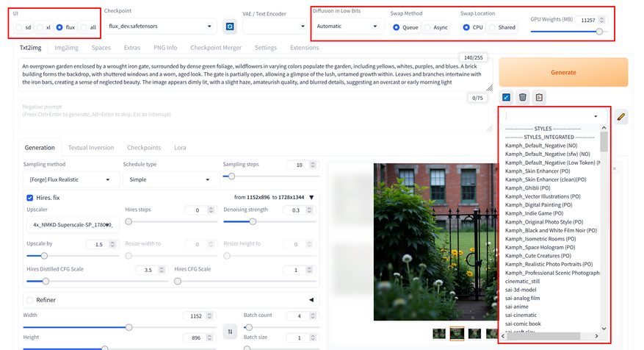644x350 pixels.
Task: Adjust the Width slider
Action: [x=120, y=327]
